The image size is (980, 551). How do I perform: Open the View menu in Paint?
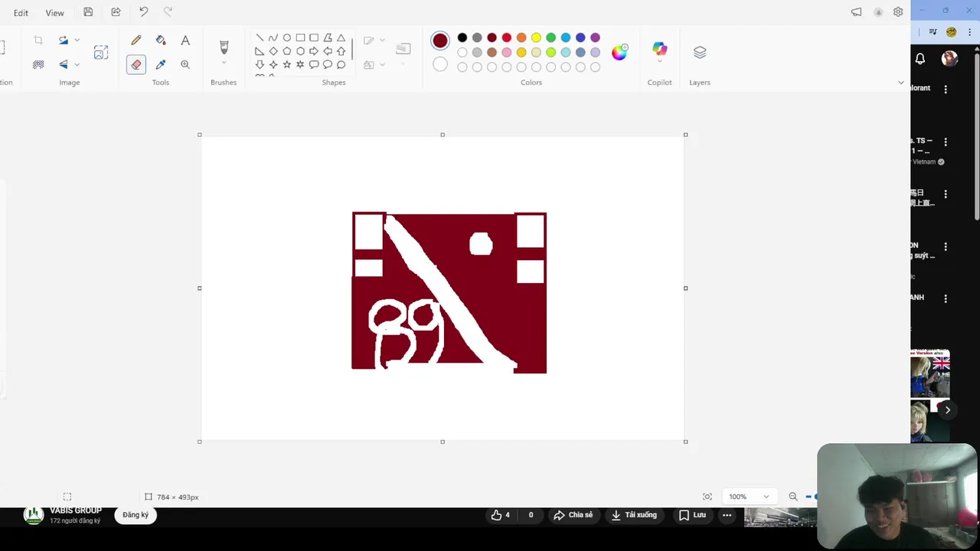click(x=54, y=12)
